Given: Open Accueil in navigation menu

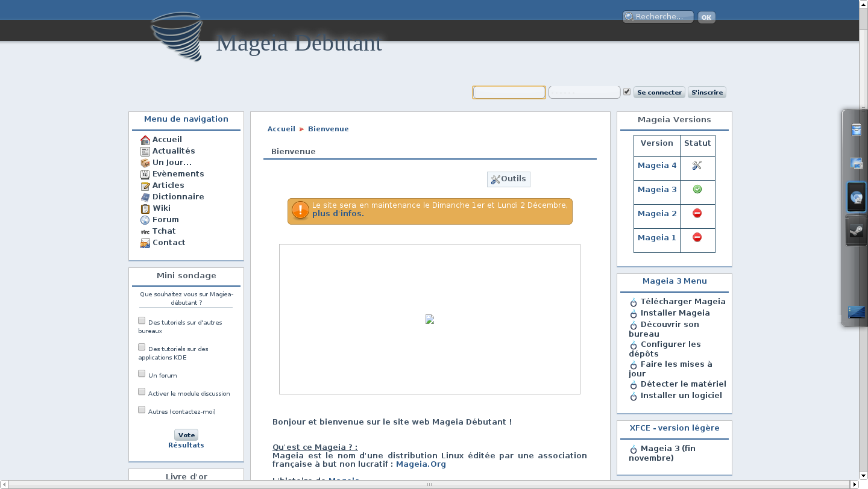Looking at the screenshot, I should (x=167, y=140).
